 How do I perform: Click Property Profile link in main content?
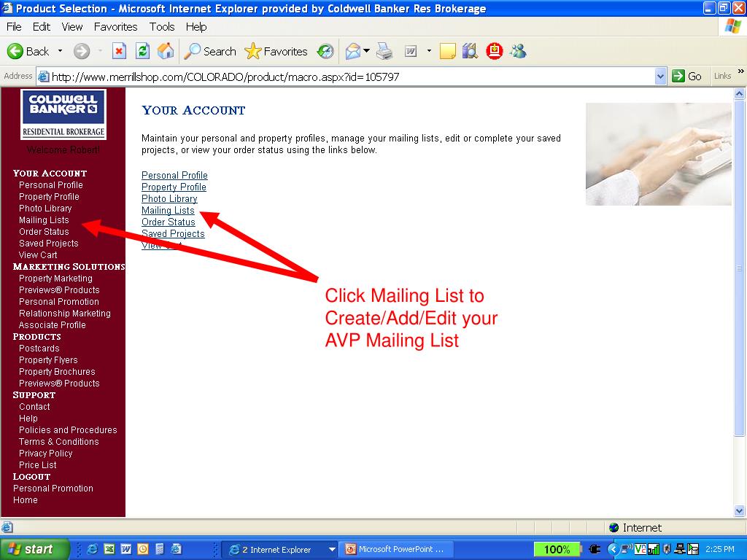(x=174, y=187)
